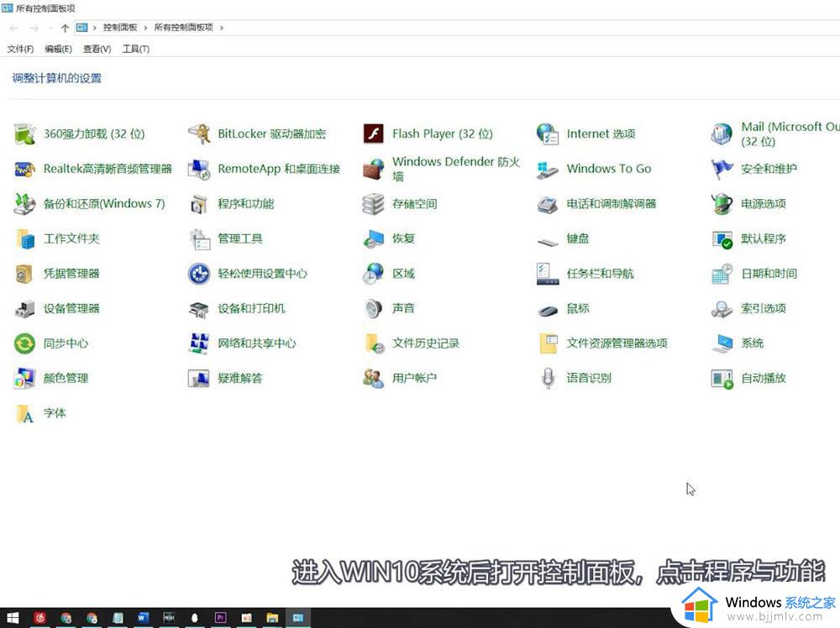Open BitLocker 驱动器加密
The image size is (840, 628).
(272, 133)
